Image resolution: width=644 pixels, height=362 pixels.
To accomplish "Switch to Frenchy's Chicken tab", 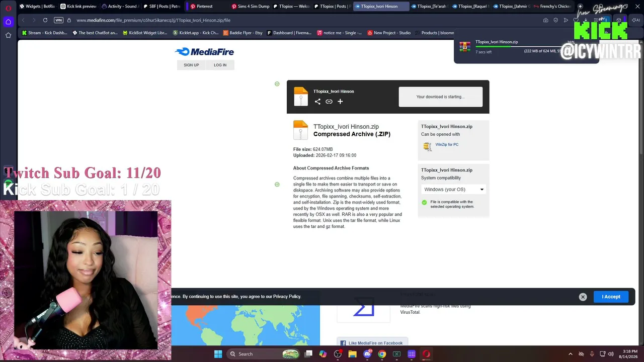I will coord(552,7).
